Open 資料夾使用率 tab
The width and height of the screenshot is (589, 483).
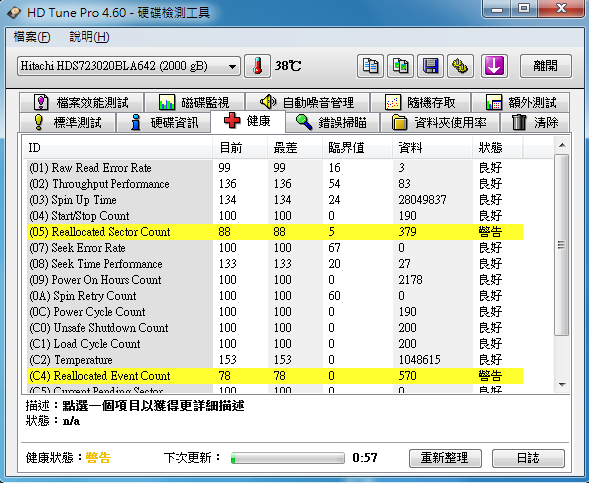point(439,122)
